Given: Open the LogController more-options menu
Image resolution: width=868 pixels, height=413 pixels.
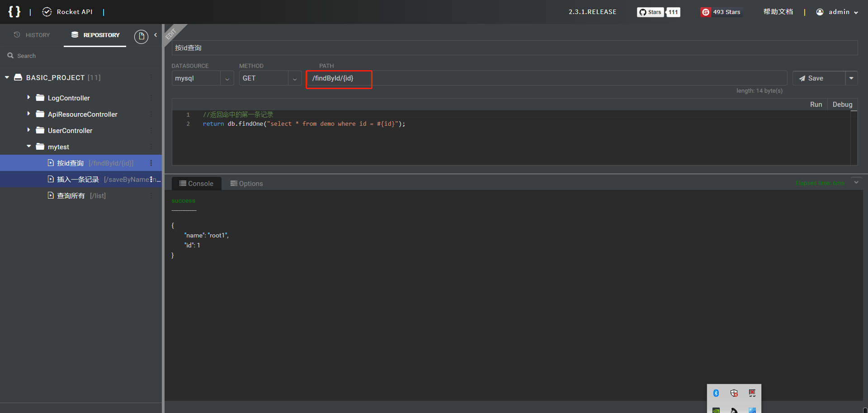Looking at the screenshot, I should 151,98.
